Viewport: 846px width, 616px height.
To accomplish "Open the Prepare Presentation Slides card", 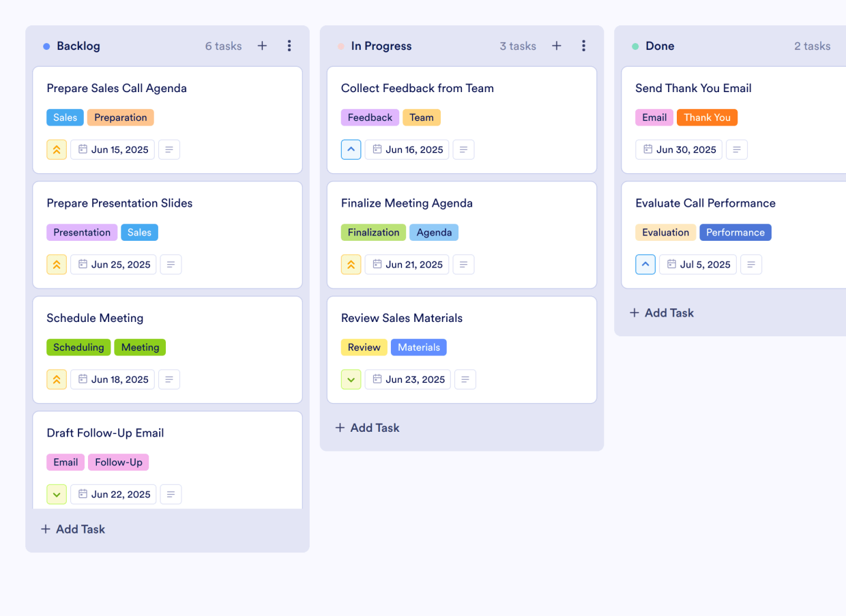I will click(x=119, y=203).
